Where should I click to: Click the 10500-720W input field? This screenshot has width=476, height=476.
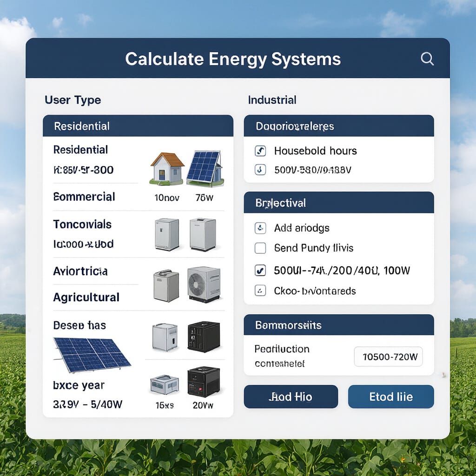click(389, 357)
